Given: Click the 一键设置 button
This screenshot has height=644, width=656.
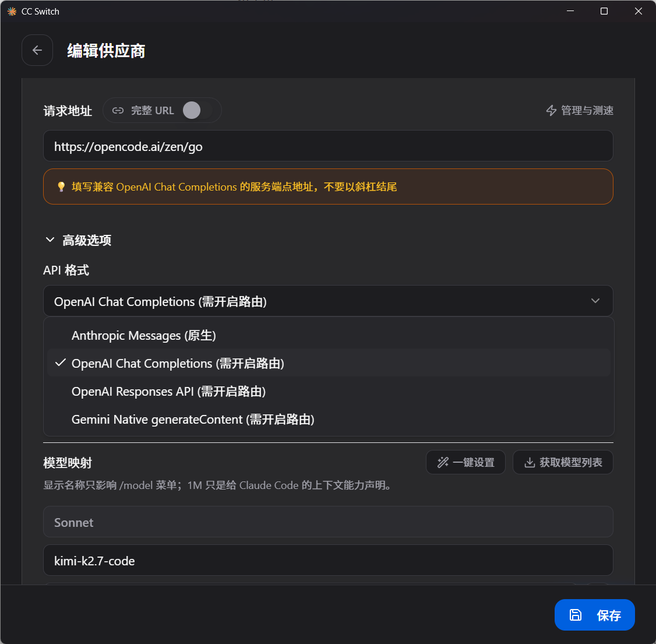Looking at the screenshot, I should tap(465, 462).
